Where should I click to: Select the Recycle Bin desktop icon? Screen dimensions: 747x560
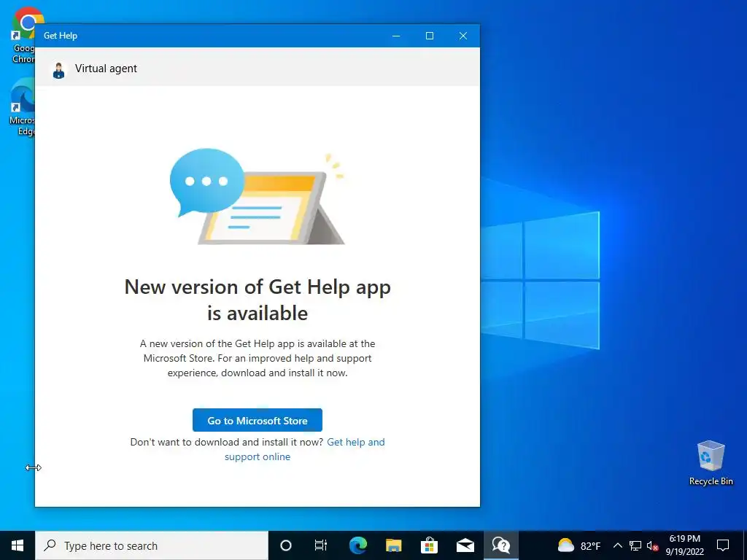click(711, 463)
